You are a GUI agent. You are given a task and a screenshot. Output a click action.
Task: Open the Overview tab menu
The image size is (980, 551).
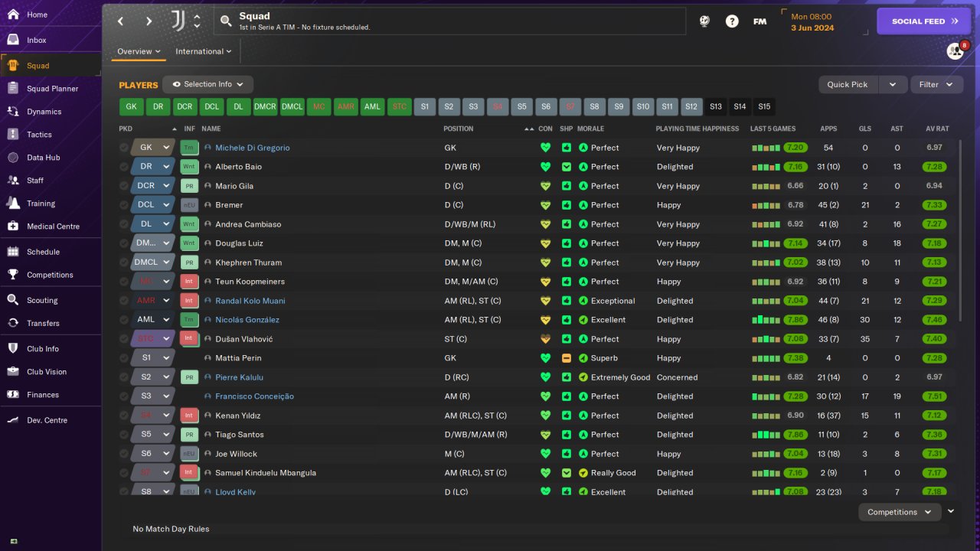139,51
